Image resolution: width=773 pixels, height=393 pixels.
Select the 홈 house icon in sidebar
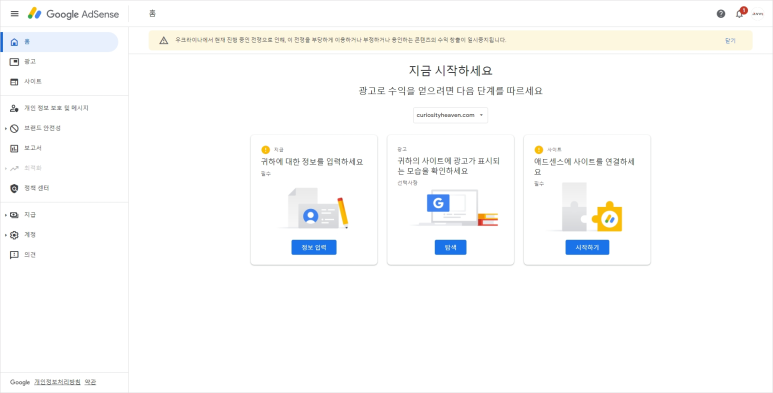(x=14, y=42)
